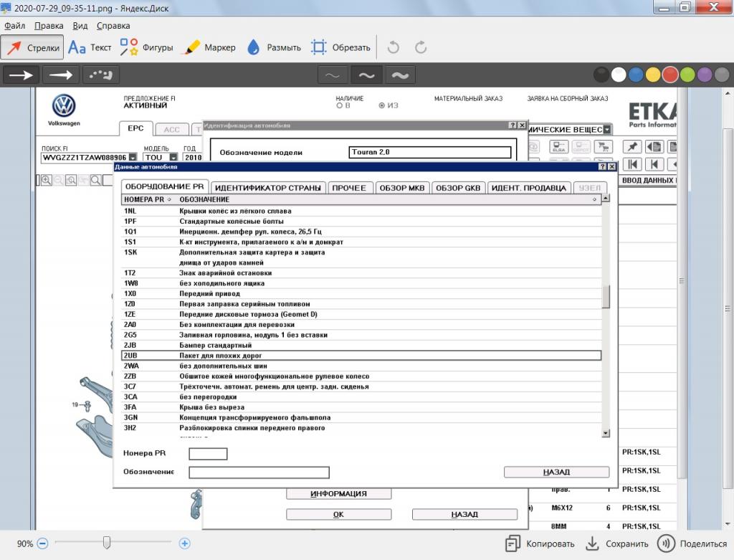Click the OK button
The height and width of the screenshot is (560, 734).
338,514
